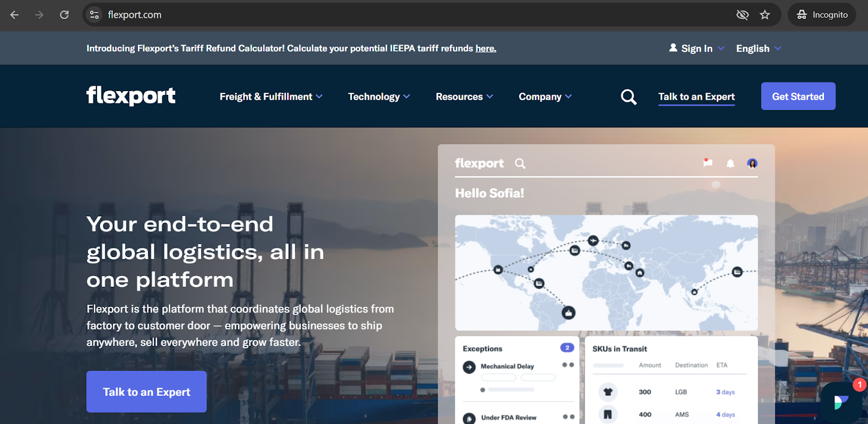Click the '4 days' ETA value
The height and width of the screenshot is (424, 868).
(725, 415)
